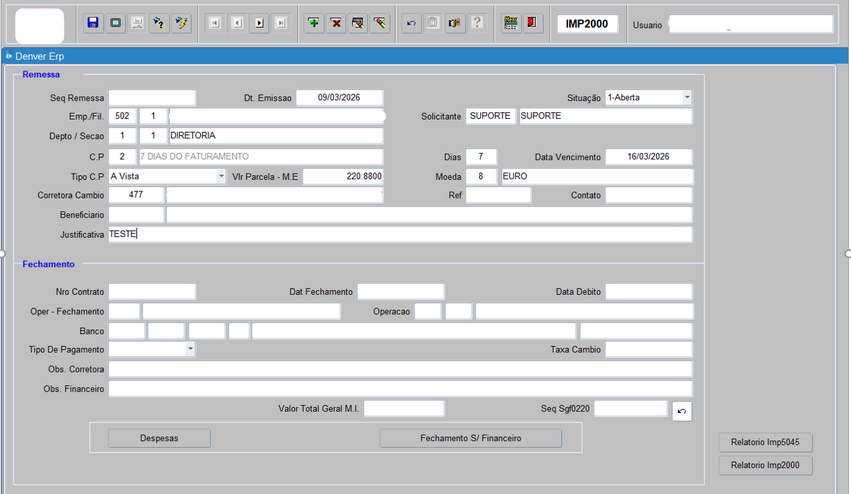Click the Fechamento S/ Financeiro button

[x=470, y=438]
